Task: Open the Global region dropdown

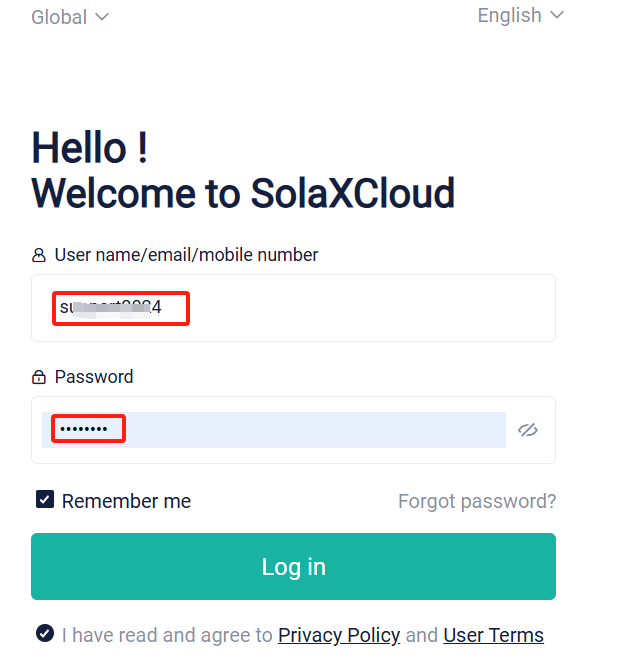Action: (x=70, y=17)
